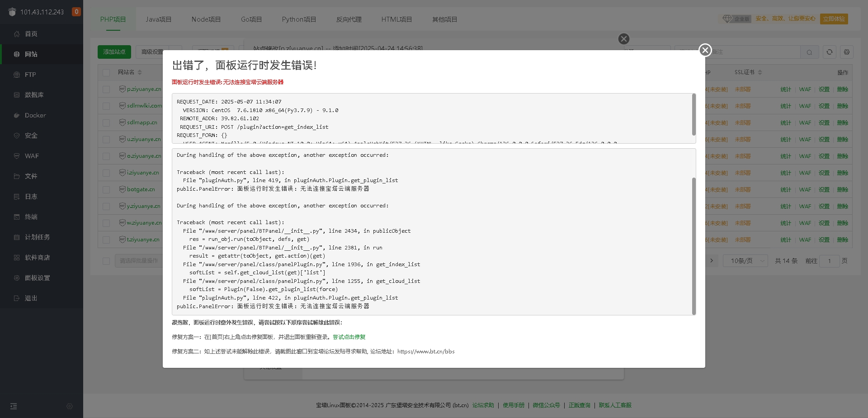Sort by 网站名 column arrows
868x418 pixels.
click(140, 72)
